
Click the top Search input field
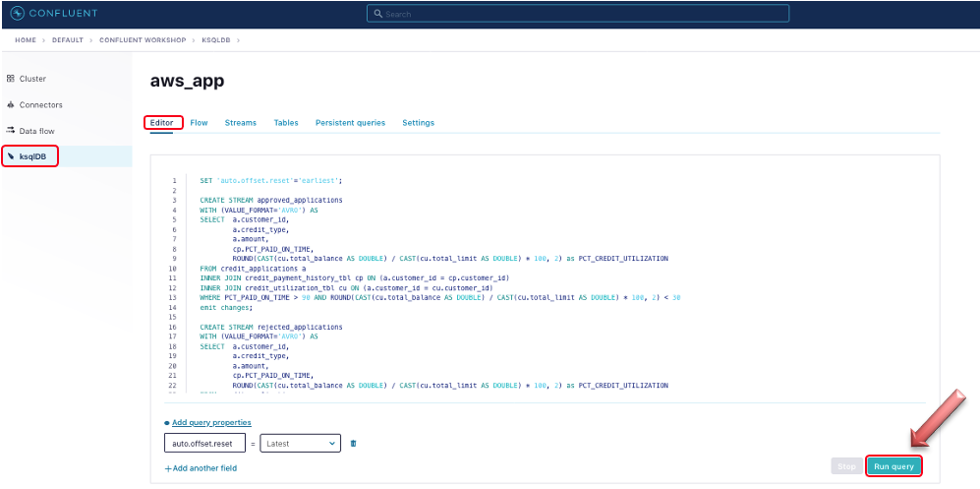(x=578, y=14)
